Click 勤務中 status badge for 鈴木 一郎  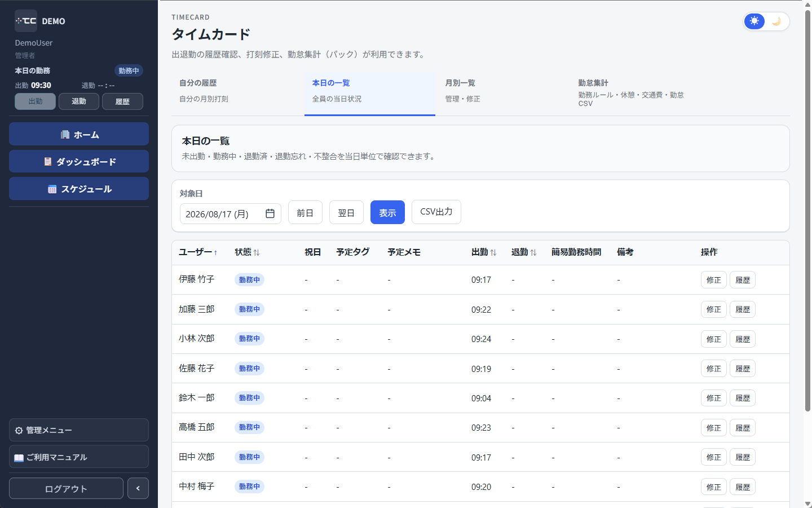(249, 398)
